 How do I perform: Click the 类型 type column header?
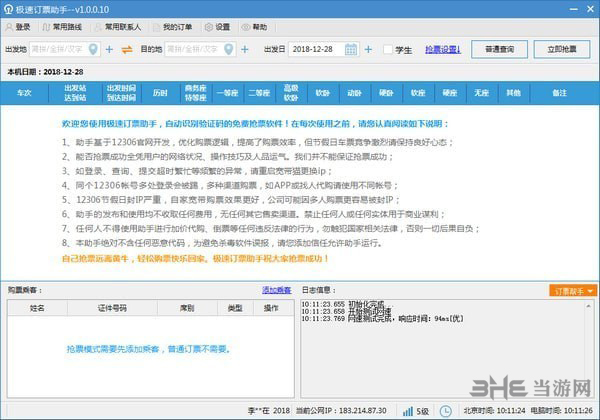235,308
